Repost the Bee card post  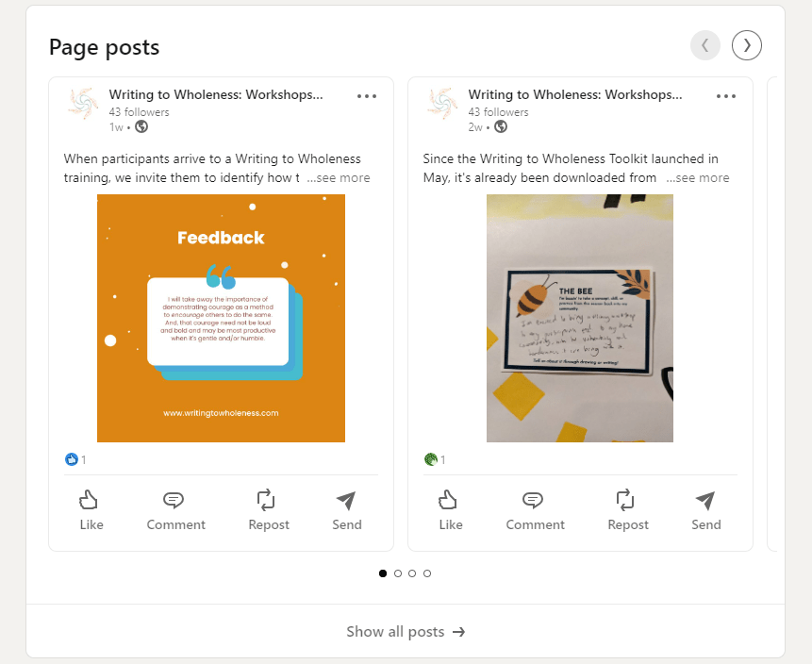click(628, 510)
